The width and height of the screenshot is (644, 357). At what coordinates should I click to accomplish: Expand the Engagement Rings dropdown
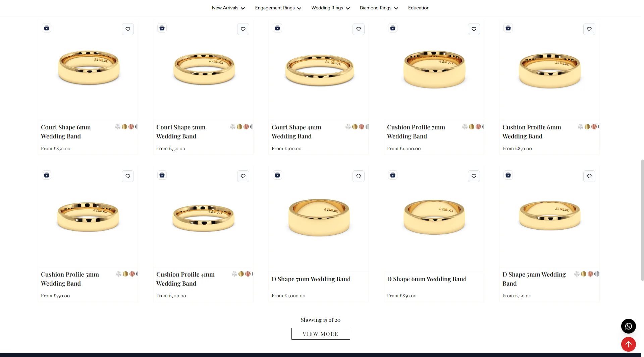(x=278, y=8)
